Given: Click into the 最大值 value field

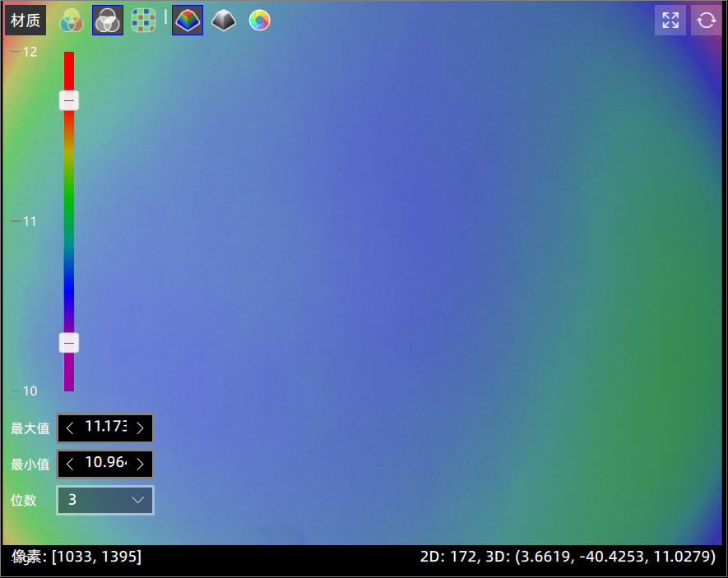Looking at the screenshot, I should (105, 428).
